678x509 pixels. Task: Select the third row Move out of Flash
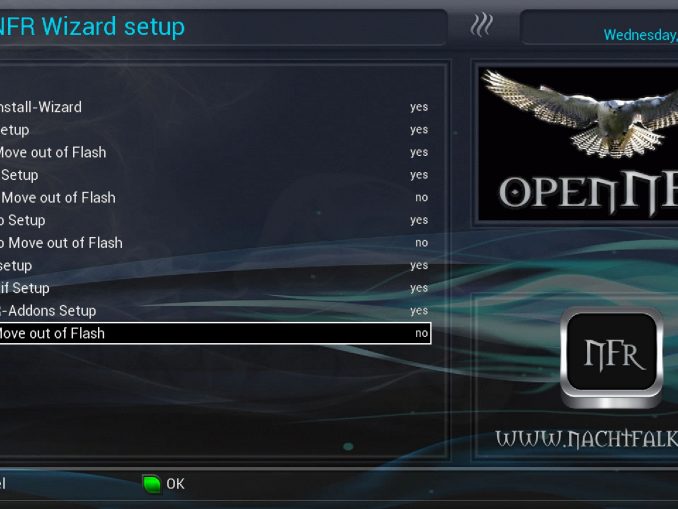pos(214,152)
